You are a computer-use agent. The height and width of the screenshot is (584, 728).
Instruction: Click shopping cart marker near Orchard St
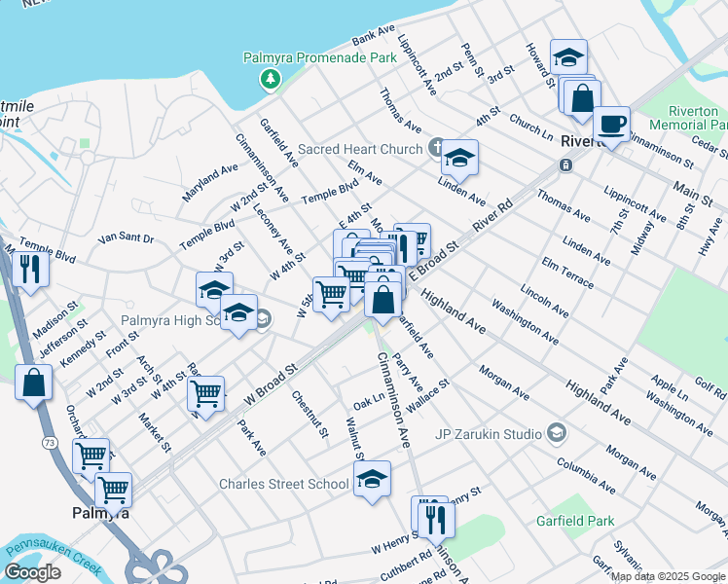pyautogui.click(x=91, y=456)
